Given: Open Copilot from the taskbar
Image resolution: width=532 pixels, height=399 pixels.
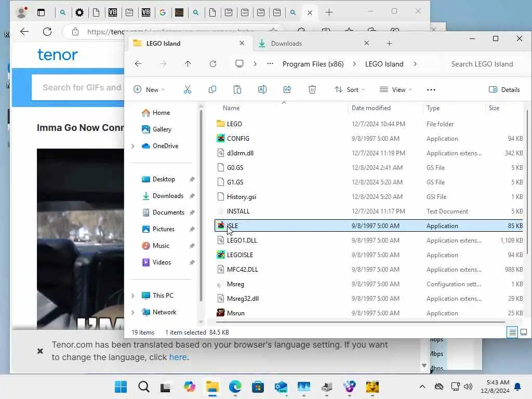Looking at the screenshot, I should click(189, 387).
